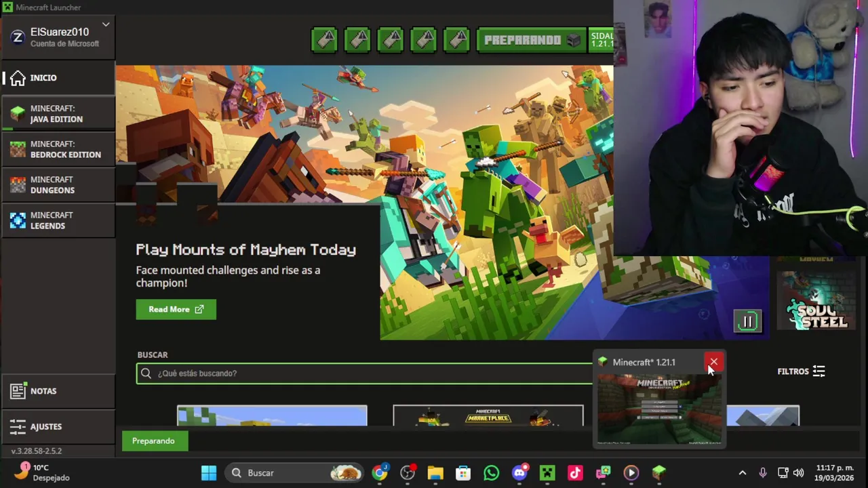The height and width of the screenshot is (488, 868).
Task: Click the launcher version v.3.28.58-2.5.2 text
Action: pyautogui.click(x=37, y=451)
